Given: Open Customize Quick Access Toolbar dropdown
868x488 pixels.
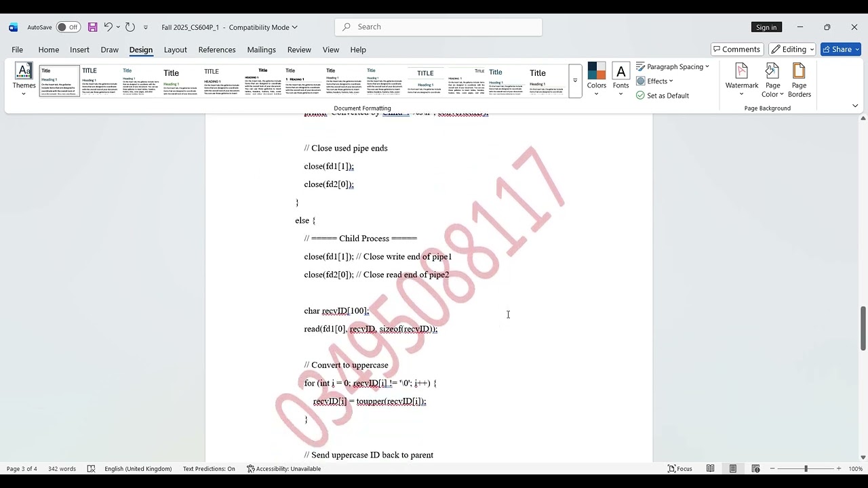Looking at the screenshot, I should [x=145, y=28].
